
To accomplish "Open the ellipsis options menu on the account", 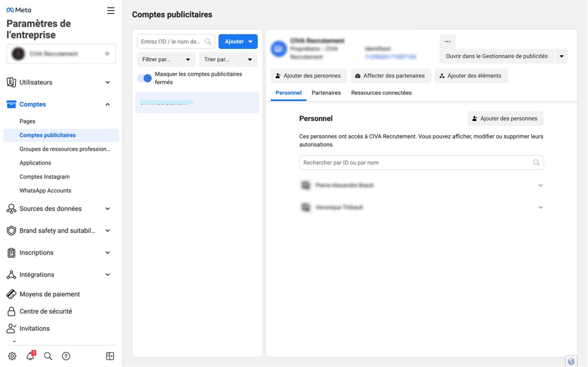I will pos(448,41).
